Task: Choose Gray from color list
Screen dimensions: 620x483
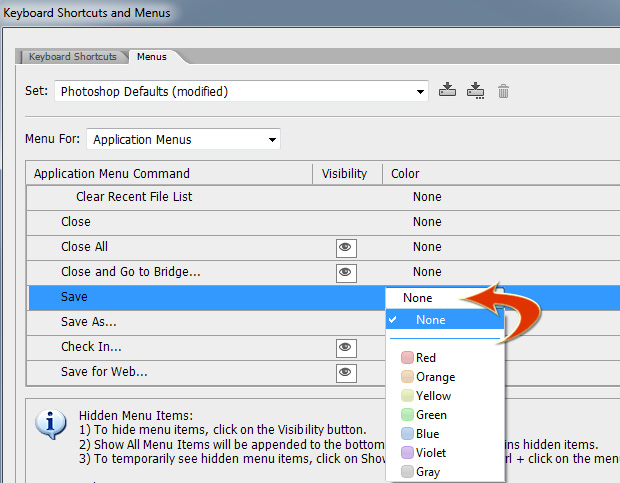Action: point(445,471)
